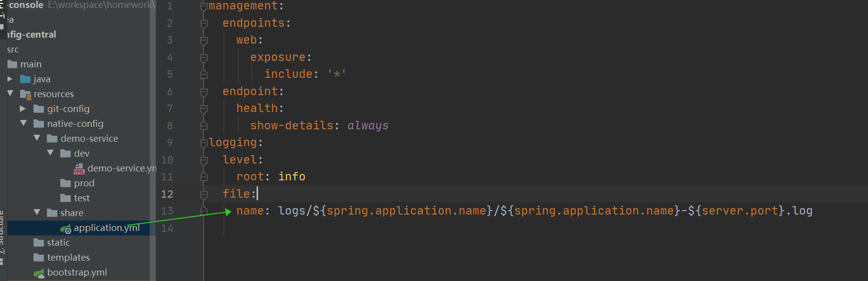The image size is (868, 281).
Task: Click the java folder icon
Action: 25,79
